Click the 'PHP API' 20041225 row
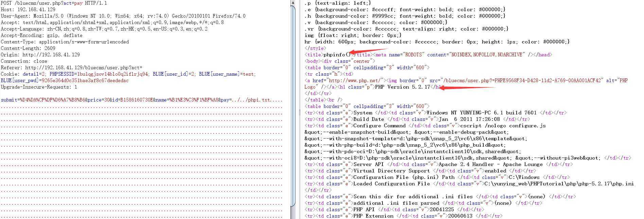 [x=394, y=209]
